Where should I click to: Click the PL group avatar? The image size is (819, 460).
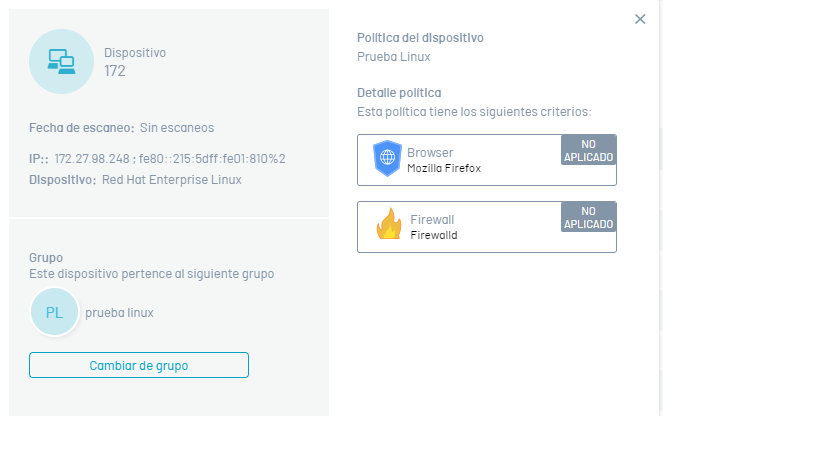(x=54, y=312)
